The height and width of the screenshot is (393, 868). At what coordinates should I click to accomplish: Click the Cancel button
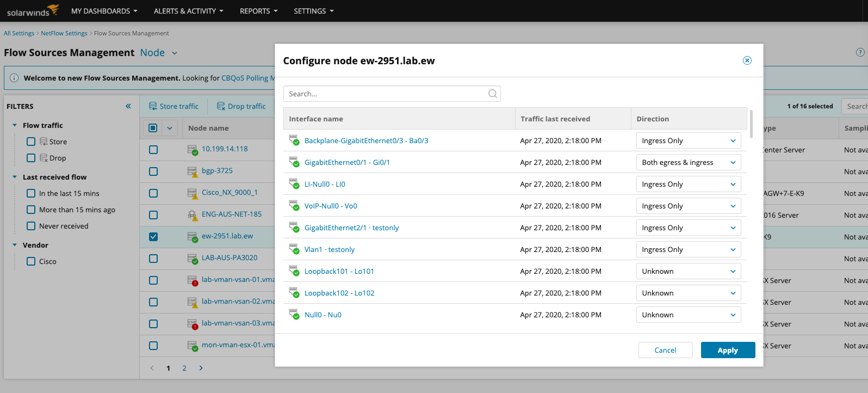coord(665,350)
